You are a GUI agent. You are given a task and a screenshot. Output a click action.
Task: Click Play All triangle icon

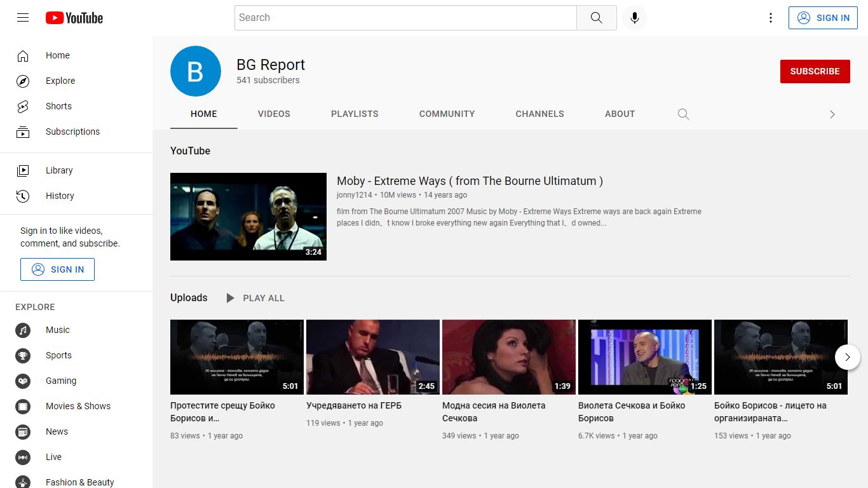click(230, 298)
